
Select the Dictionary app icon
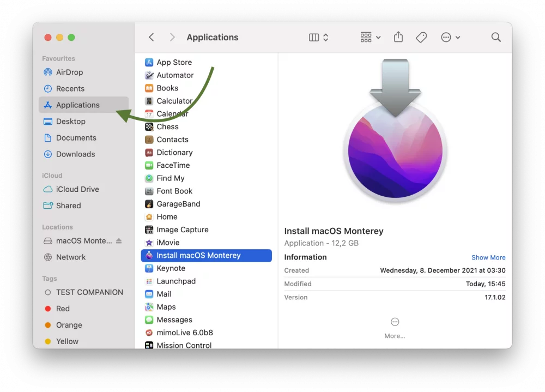tap(149, 152)
